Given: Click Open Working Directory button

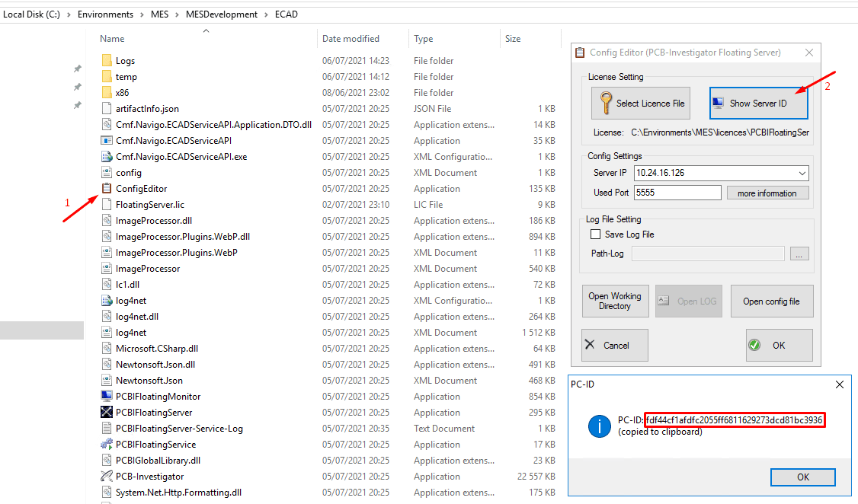Looking at the screenshot, I should (x=615, y=301).
